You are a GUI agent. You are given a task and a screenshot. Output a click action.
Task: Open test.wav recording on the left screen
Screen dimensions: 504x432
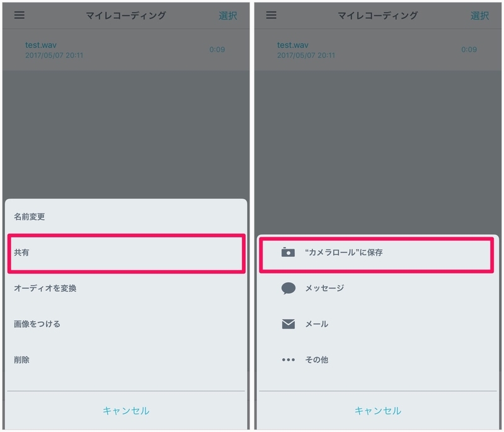point(126,50)
